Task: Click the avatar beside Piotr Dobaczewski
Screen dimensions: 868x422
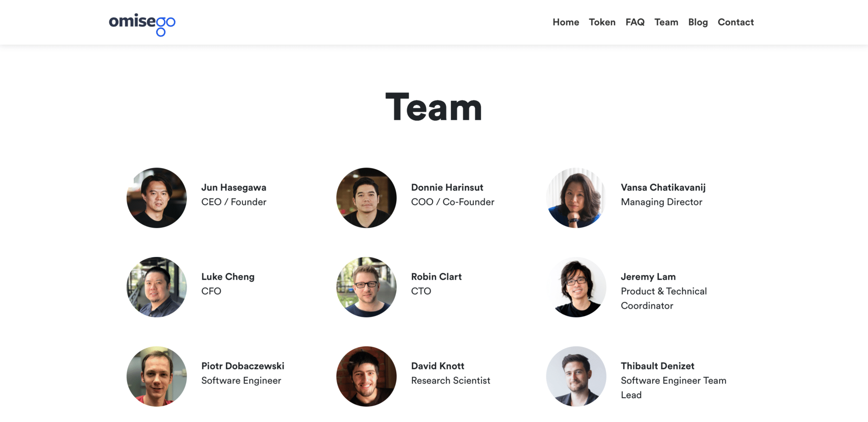Action: coord(157,376)
